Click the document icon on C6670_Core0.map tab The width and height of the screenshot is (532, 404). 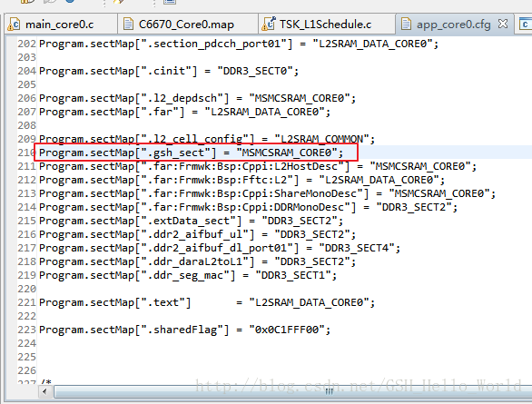tap(128, 25)
